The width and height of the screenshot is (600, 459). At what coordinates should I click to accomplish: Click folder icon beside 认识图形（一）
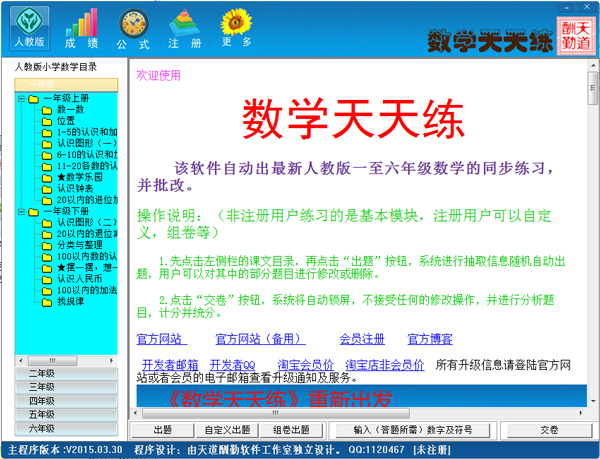tap(47, 144)
